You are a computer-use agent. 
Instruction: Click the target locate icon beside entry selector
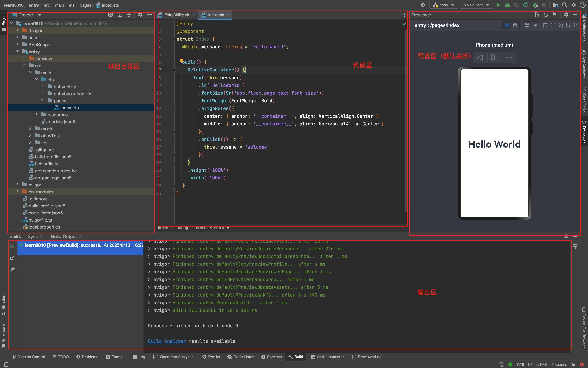(423, 5)
